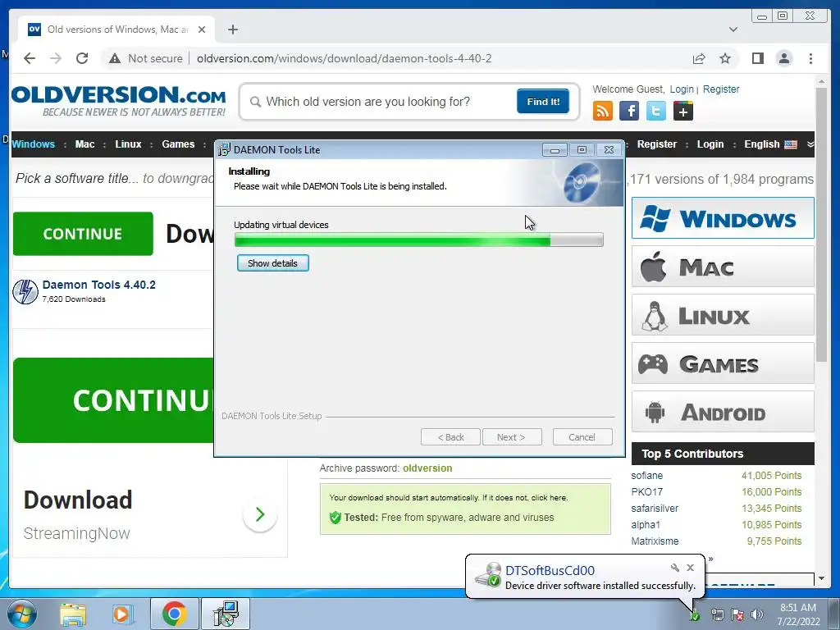Click the RSS feed icon

coord(603,111)
